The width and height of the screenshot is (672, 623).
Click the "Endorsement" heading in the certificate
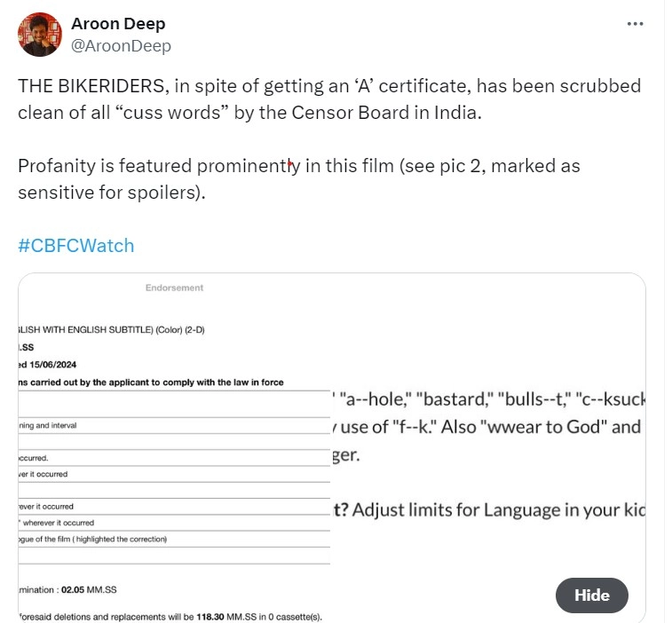click(174, 288)
